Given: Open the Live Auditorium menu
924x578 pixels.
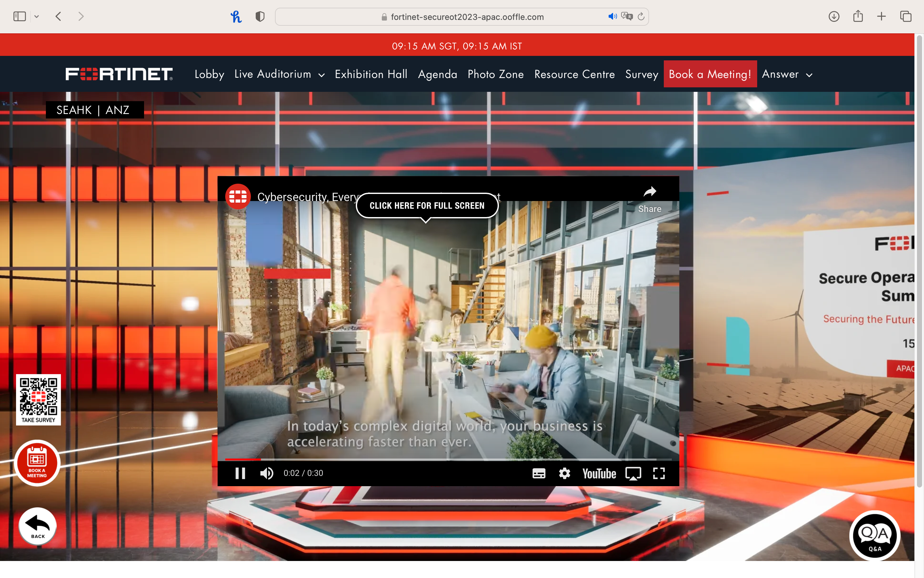Looking at the screenshot, I should point(273,74).
